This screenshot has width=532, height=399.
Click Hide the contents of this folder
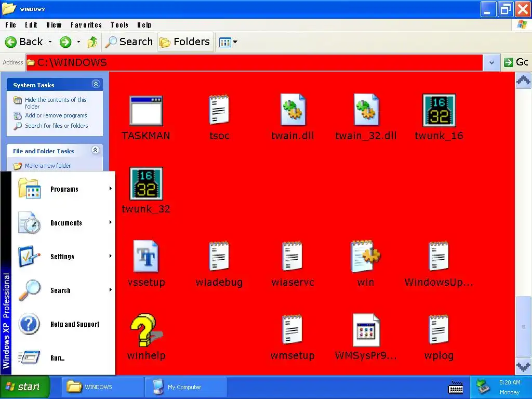click(56, 103)
